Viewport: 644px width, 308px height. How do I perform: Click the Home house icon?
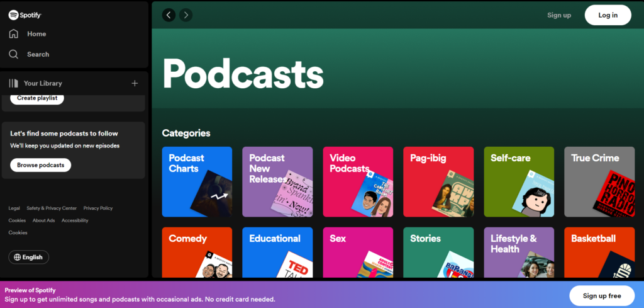(x=14, y=34)
